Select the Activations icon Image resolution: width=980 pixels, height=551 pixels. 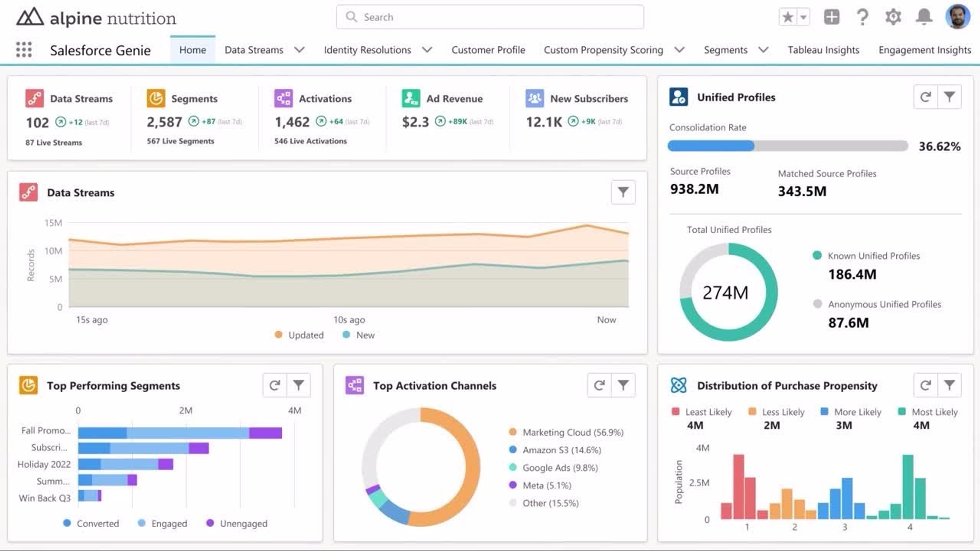(283, 98)
